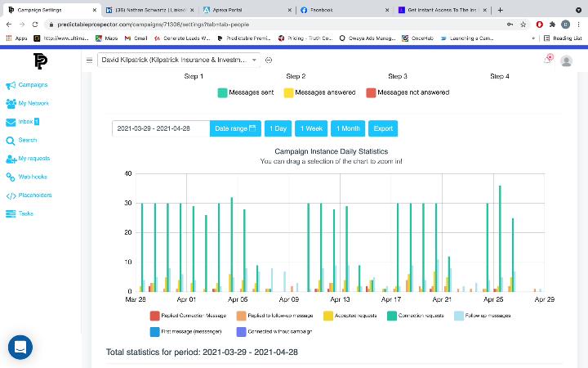This screenshot has width=588, height=368.
Task: Toggle First message (messenger) legend series
Action: click(185, 331)
